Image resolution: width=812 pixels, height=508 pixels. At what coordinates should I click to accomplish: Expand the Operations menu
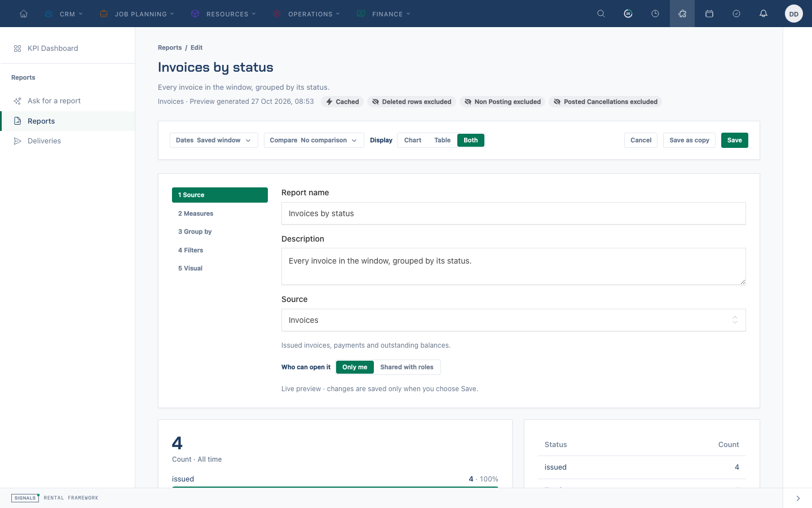[307, 14]
